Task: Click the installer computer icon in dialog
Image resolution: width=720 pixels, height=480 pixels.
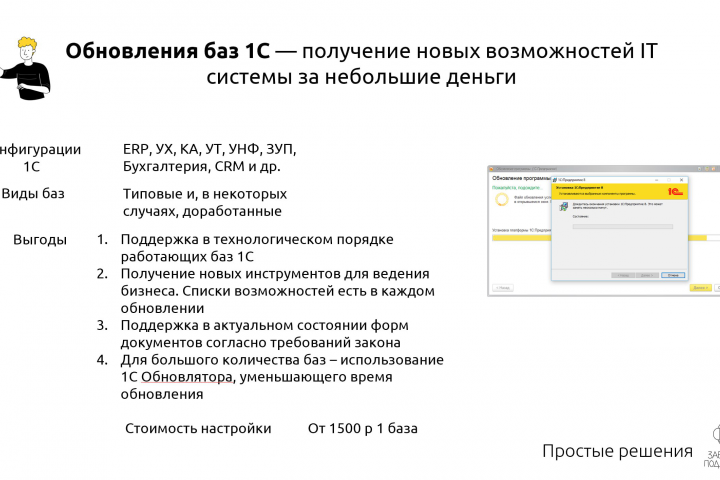Action: [563, 207]
